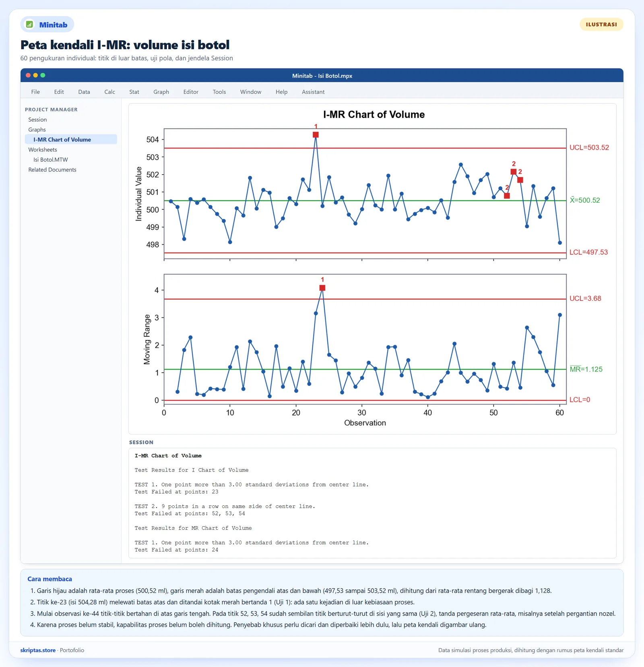Click the green Minitab logo icon
This screenshot has height=667, width=644.
click(29, 25)
